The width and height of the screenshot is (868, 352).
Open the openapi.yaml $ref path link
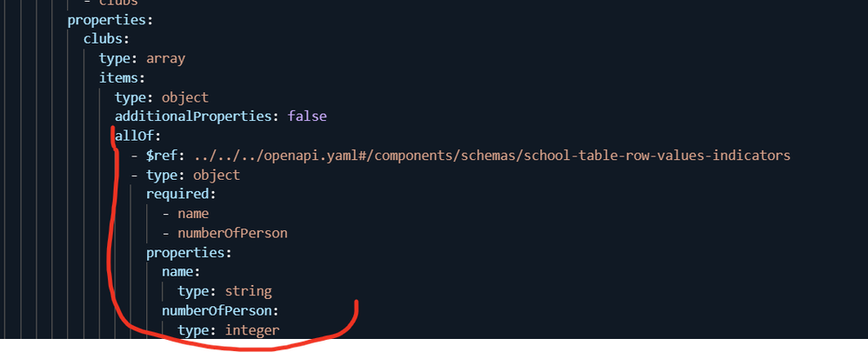(x=491, y=156)
